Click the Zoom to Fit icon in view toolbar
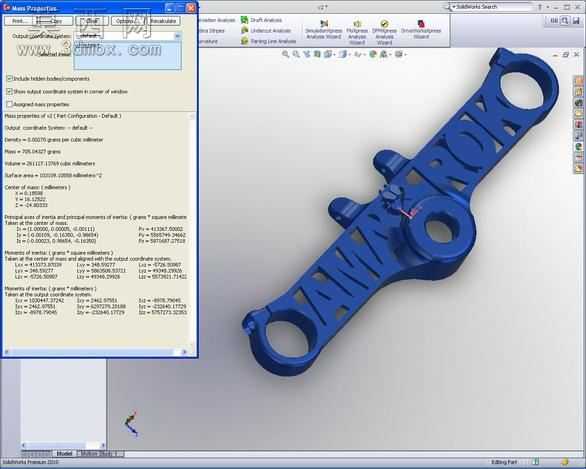This screenshot has width=586, height=469. pyautogui.click(x=286, y=54)
